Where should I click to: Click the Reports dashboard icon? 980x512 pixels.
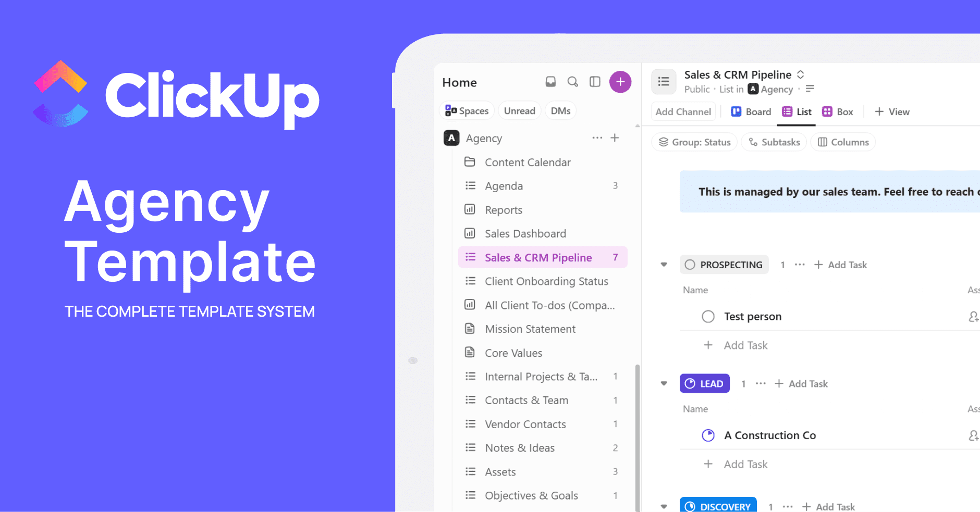[470, 209]
